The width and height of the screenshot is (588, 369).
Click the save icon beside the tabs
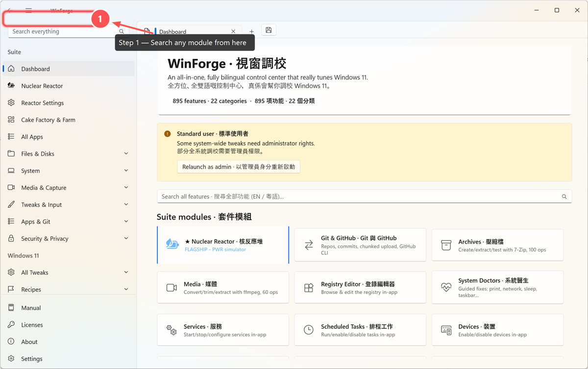[x=269, y=30]
